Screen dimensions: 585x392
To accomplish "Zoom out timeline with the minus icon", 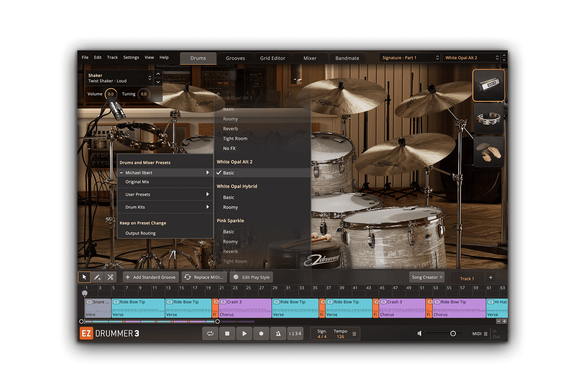I will pyautogui.click(x=498, y=321).
